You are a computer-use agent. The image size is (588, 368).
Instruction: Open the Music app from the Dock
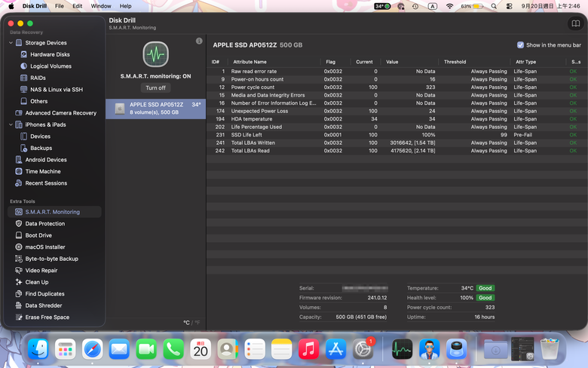[x=308, y=349]
